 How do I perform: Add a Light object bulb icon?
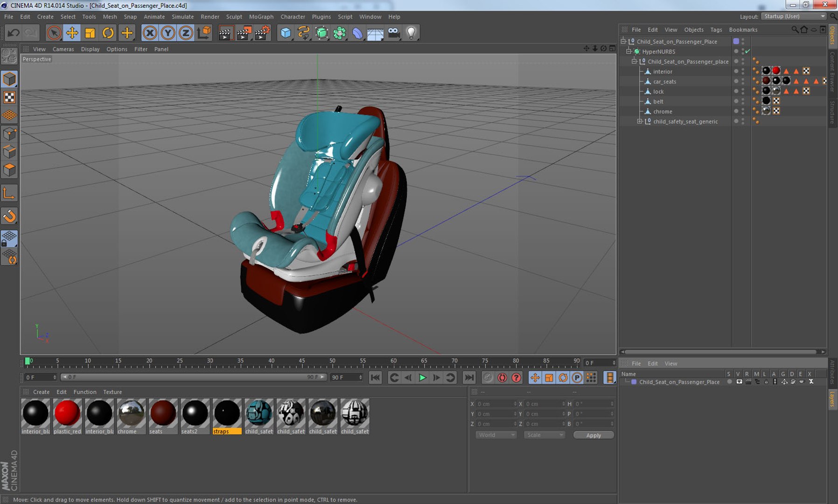(411, 33)
